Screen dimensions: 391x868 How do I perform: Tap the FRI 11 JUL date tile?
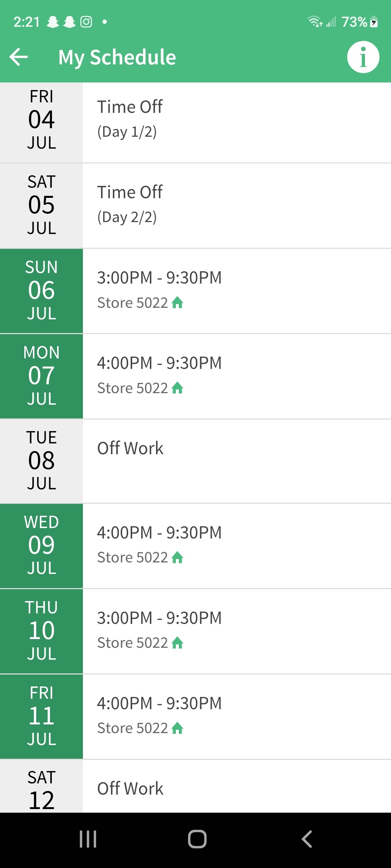pos(41,716)
